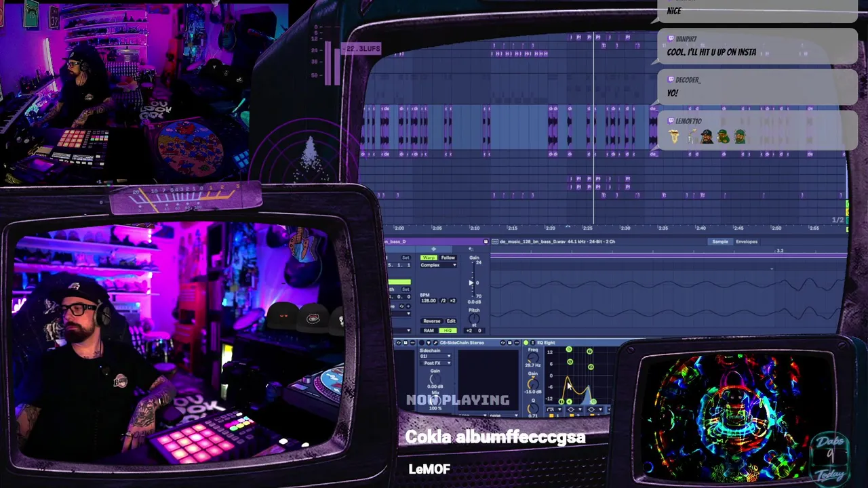
Task: Open the wrench icon on C6-SideChain Stereo
Action: (x=435, y=343)
